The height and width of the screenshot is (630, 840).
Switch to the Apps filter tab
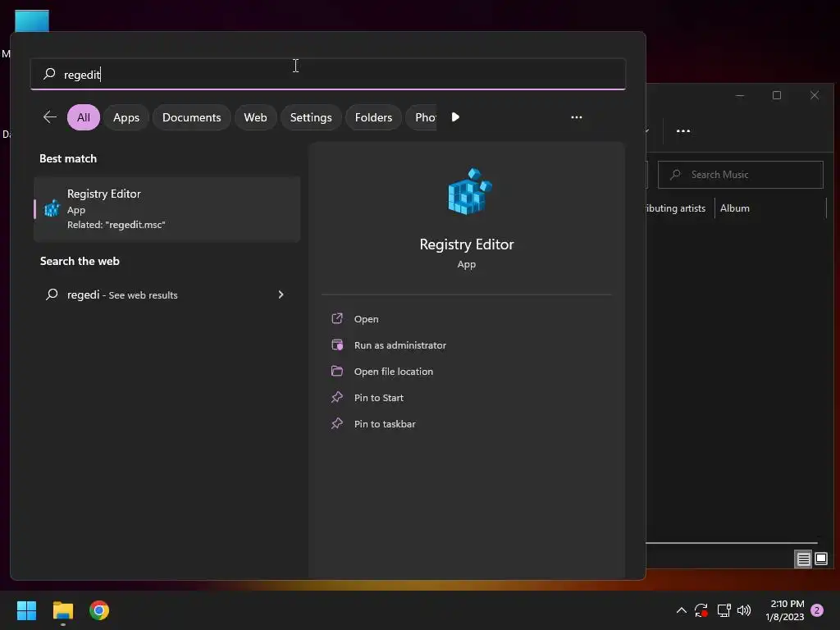(x=126, y=117)
